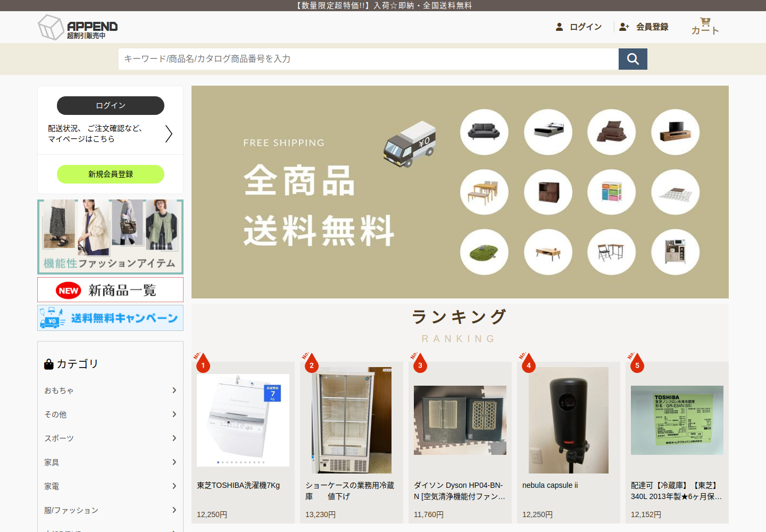Focus the keyword search input field
Screen dimensions: 766x532
[369, 59]
